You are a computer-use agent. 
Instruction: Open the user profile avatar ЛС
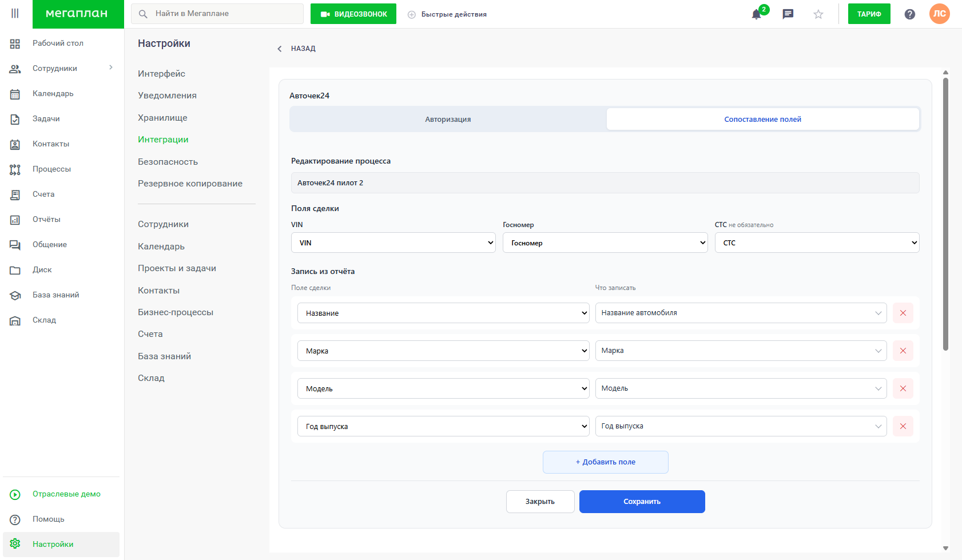[940, 14]
